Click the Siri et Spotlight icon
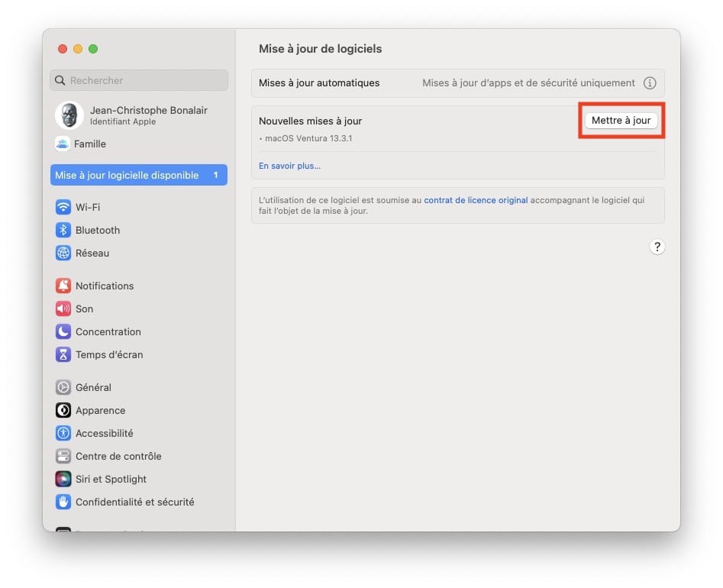Screen dimensions: 723x588 point(63,479)
